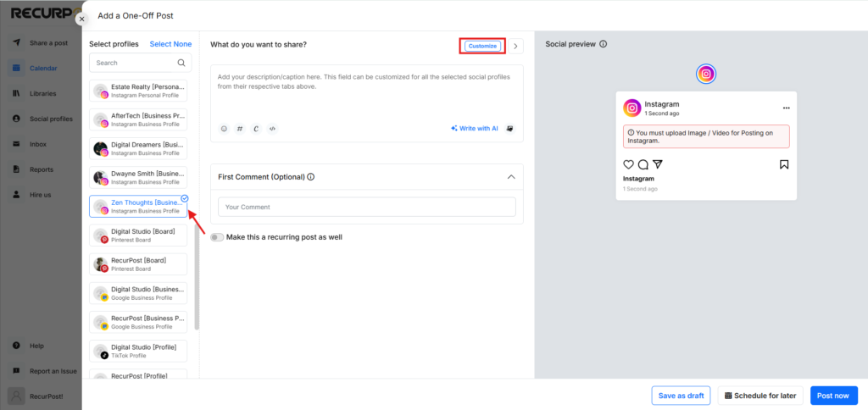Deselect the Zen Thoughts Instagram profile
Viewport: 868px width, 410px height.
tap(138, 207)
